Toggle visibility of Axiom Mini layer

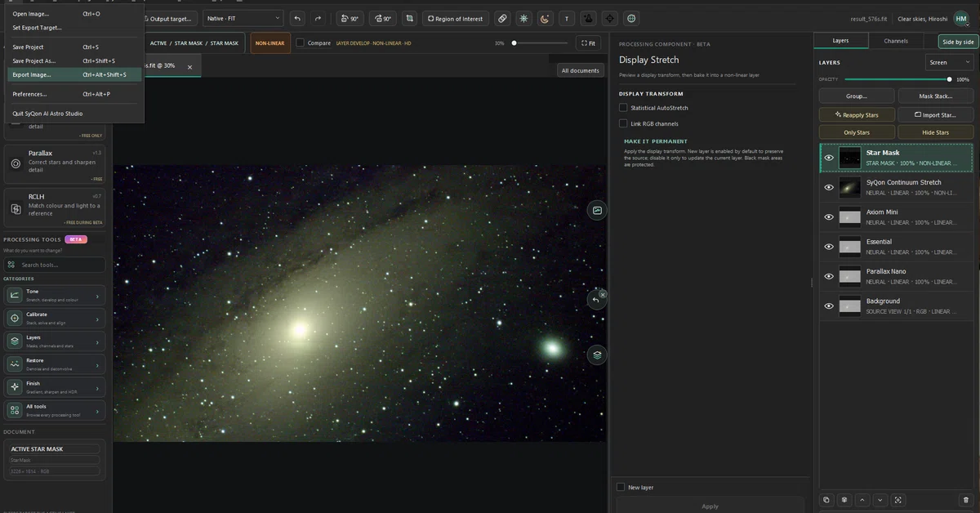click(x=829, y=216)
